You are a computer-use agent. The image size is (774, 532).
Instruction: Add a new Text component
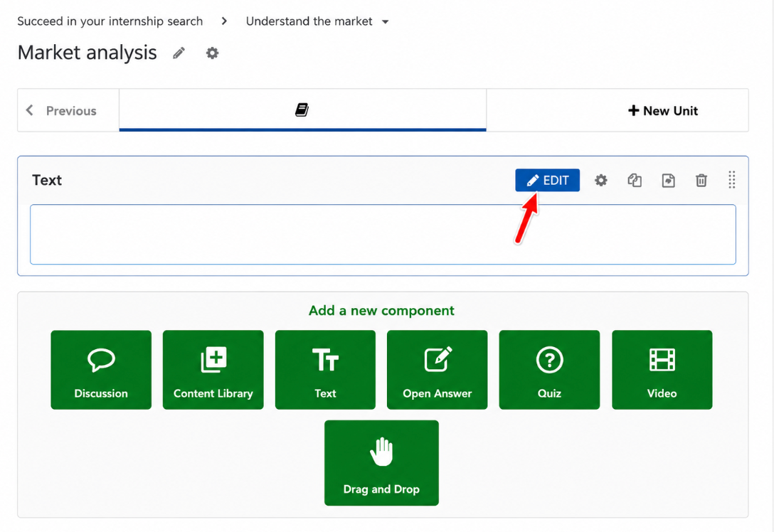pos(325,370)
